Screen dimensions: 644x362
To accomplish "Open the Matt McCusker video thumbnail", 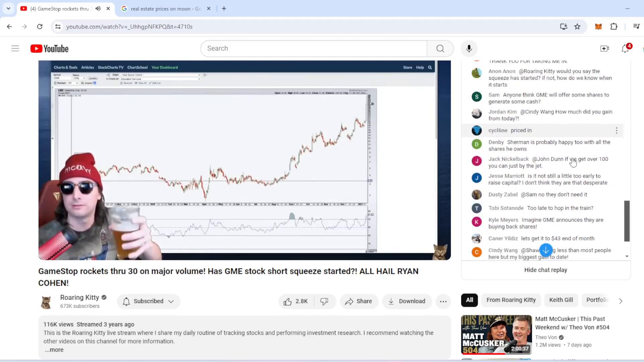I will coord(496,335).
